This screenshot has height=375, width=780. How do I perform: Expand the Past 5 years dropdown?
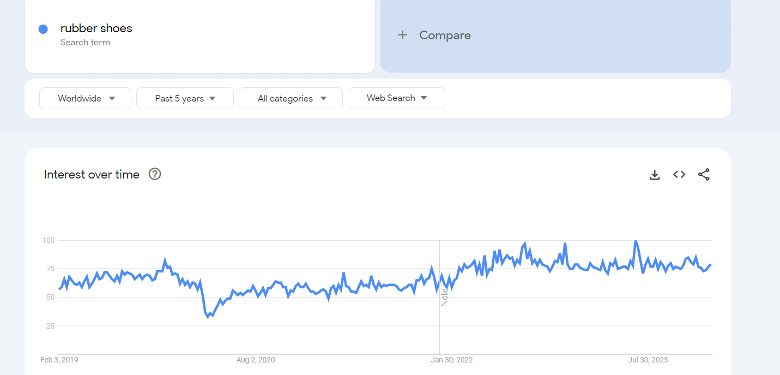(x=185, y=98)
